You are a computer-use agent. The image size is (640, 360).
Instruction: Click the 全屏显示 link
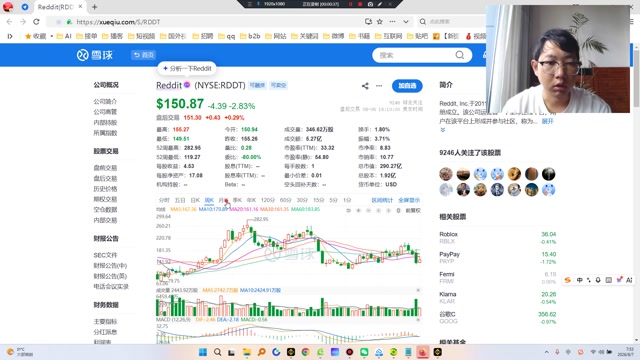pos(409,200)
